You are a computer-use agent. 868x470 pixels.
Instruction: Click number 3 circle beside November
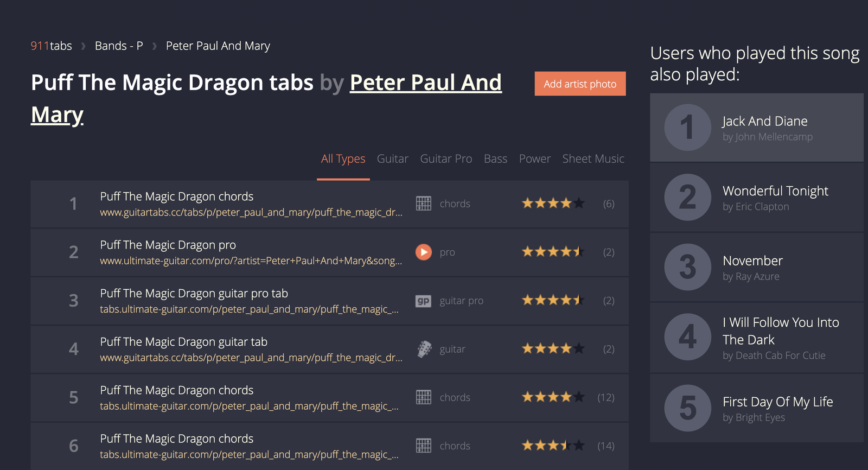coord(688,267)
